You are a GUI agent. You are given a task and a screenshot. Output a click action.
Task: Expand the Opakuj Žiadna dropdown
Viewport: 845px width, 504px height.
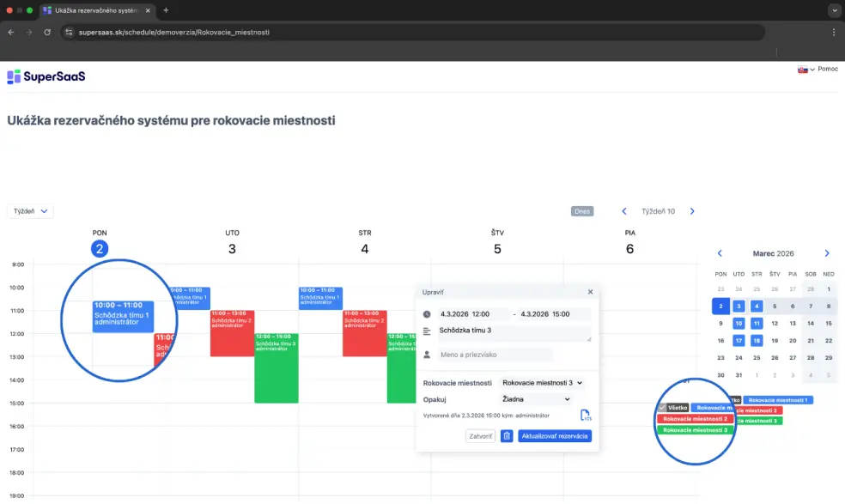(536, 399)
